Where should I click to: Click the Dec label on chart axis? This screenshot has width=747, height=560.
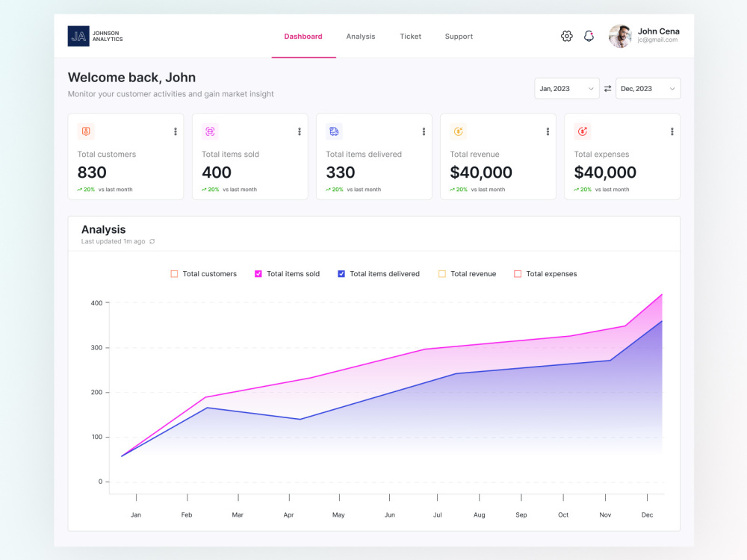point(647,514)
